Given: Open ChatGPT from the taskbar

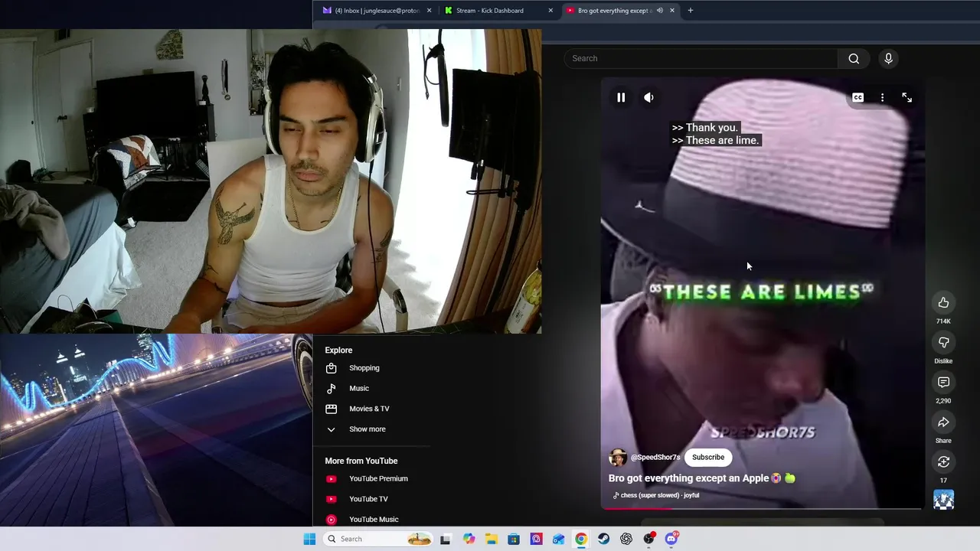Looking at the screenshot, I should click(x=626, y=539).
